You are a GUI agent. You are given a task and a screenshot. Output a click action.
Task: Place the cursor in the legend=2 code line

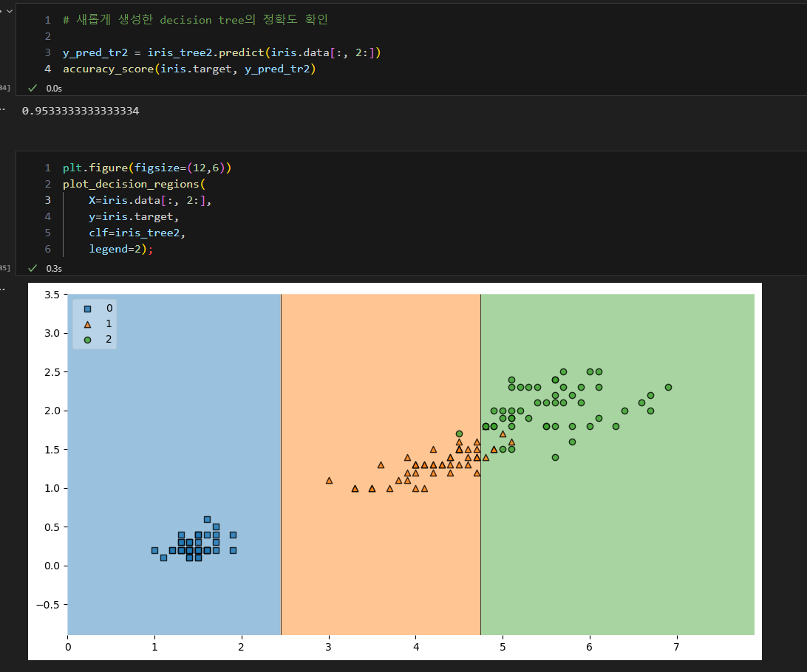[121, 249]
